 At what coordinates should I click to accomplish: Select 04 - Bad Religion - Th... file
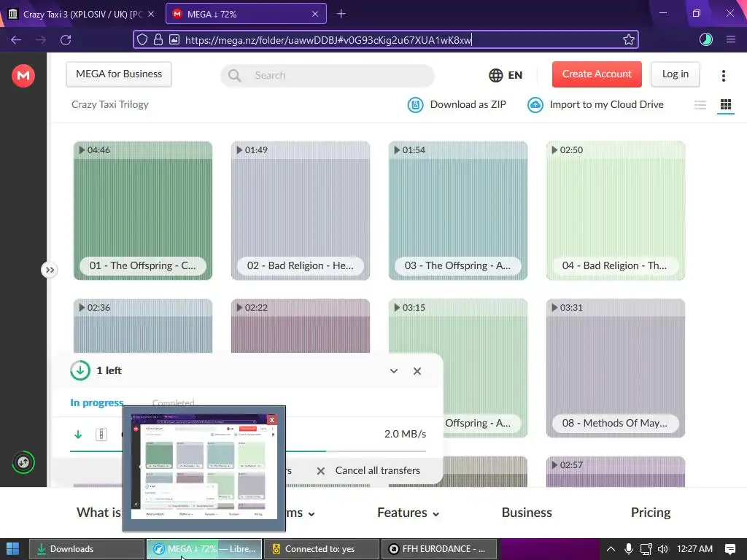616,211
